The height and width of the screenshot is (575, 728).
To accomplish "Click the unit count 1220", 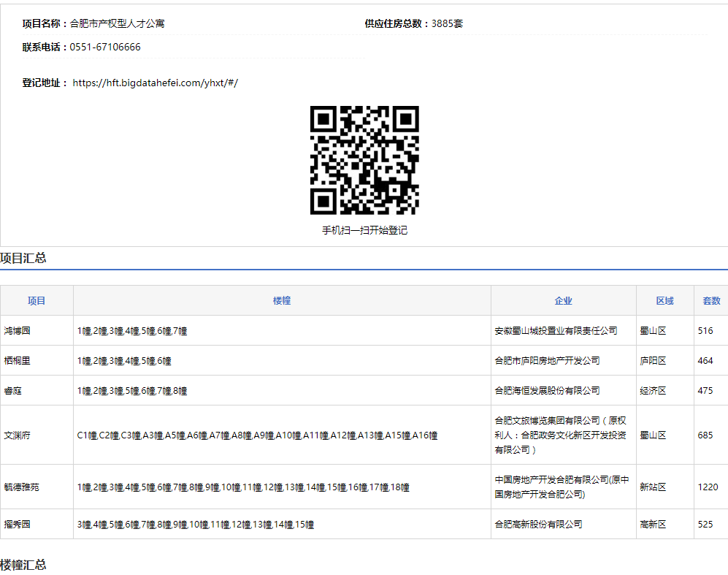I will point(708,487).
